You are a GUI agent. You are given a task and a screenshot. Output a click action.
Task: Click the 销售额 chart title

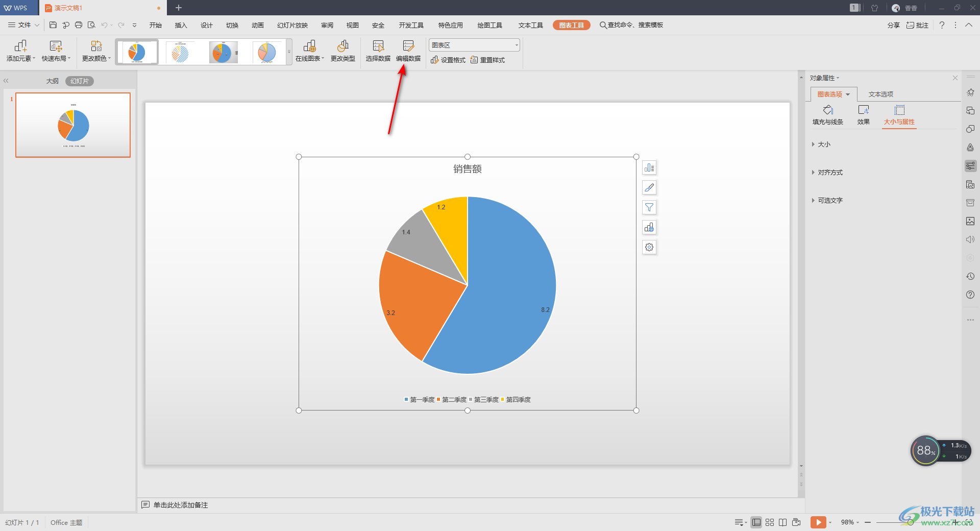(468, 169)
